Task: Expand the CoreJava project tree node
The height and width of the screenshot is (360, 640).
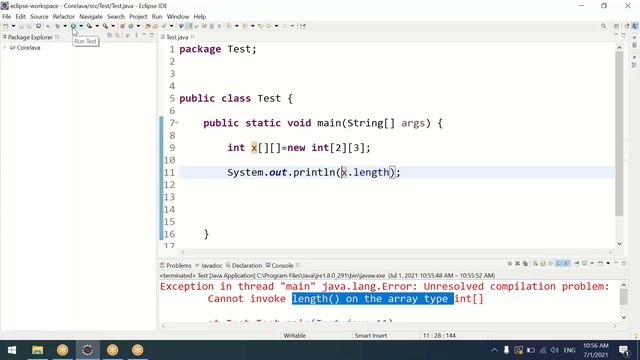Action: point(5,48)
